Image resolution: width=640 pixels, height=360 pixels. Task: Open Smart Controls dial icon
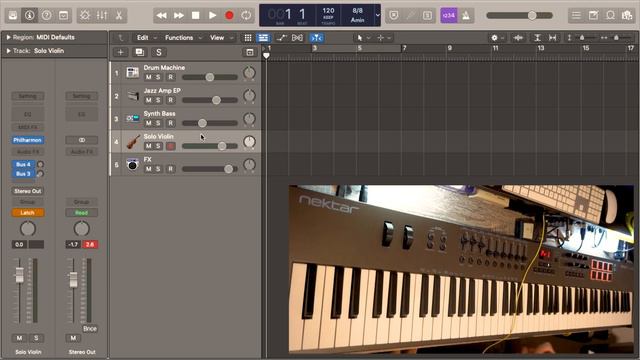click(x=85, y=16)
